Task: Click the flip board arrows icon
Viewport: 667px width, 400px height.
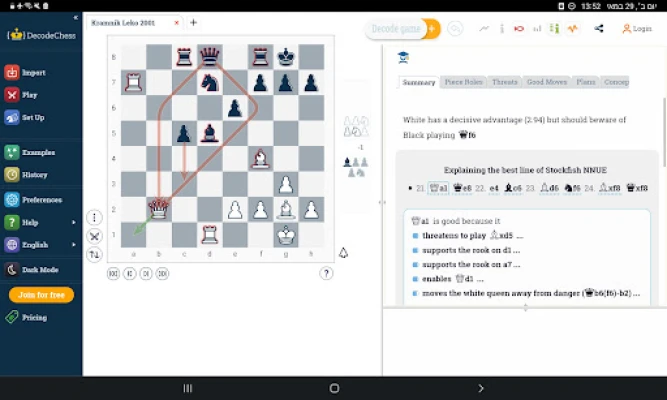Action: (x=94, y=254)
